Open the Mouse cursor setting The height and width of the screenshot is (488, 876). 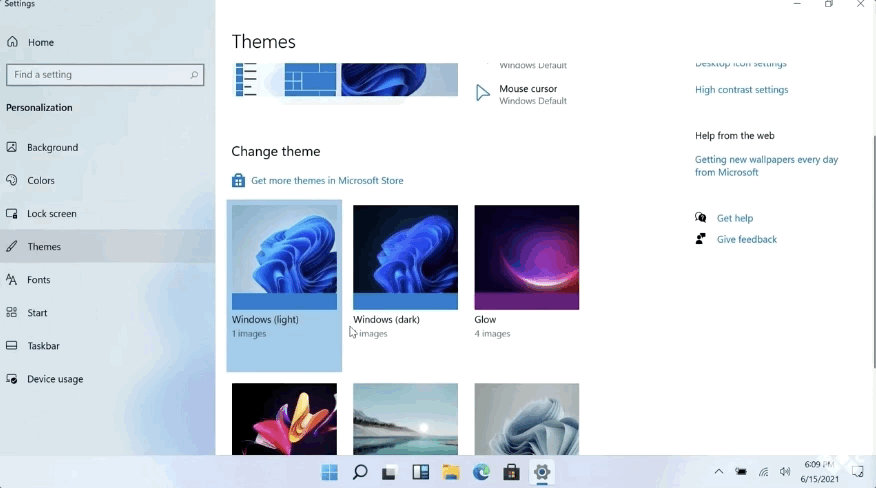[x=521, y=94]
